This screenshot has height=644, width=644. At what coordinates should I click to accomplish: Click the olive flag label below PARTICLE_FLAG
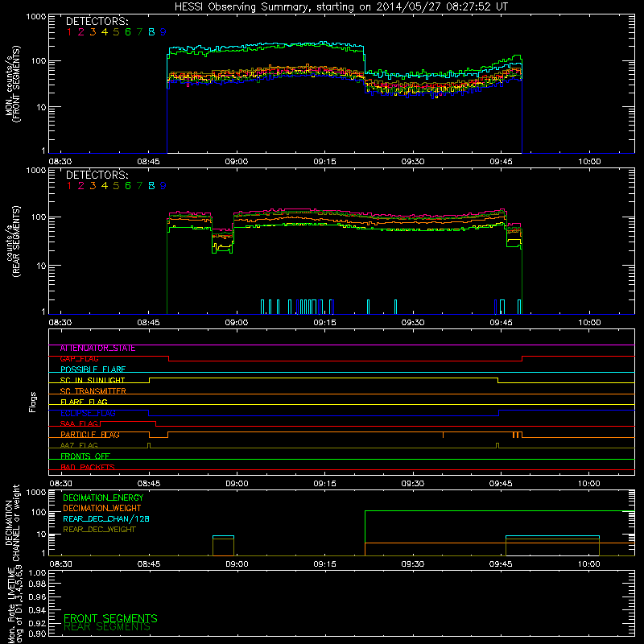tap(79, 446)
